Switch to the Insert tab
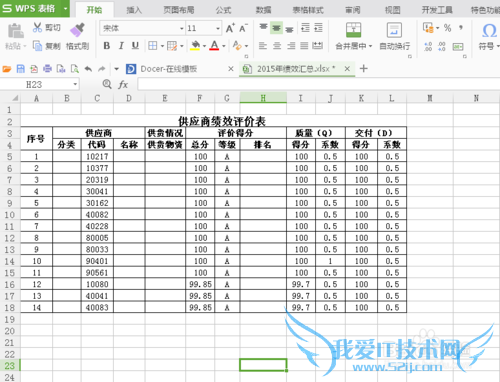Screen dimensions: 500x382 [134, 10]
